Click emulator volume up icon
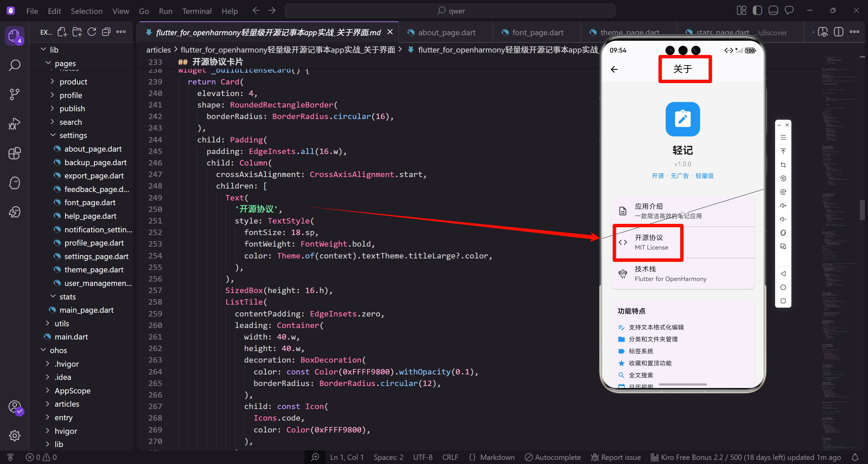 tap(783, 206)
